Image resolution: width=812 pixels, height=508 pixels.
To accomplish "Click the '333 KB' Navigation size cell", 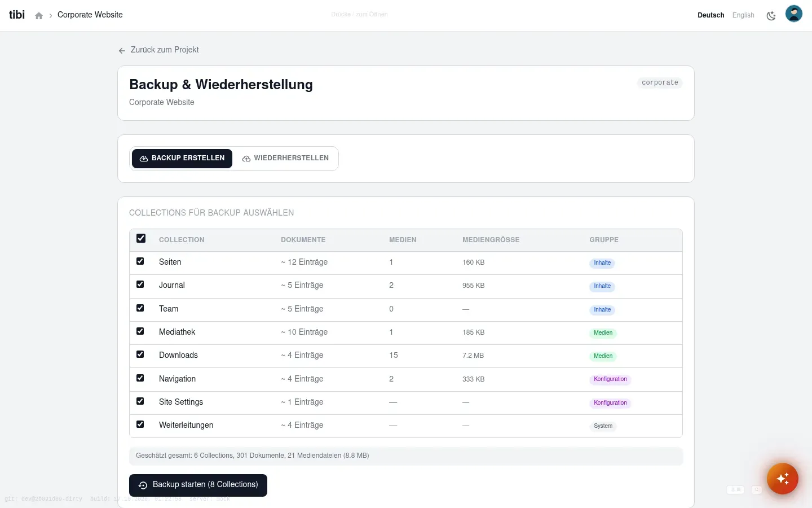I will 474,379.
